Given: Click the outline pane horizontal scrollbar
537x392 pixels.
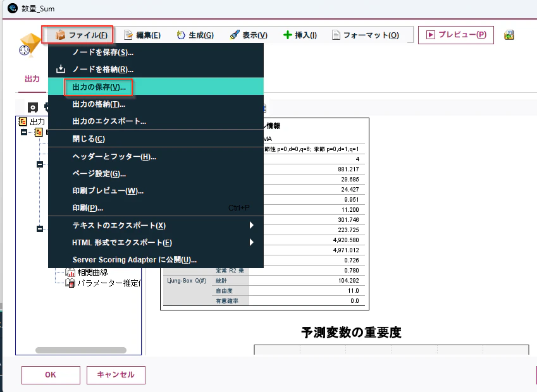Looking at the screenshot, I should point(81,350).
